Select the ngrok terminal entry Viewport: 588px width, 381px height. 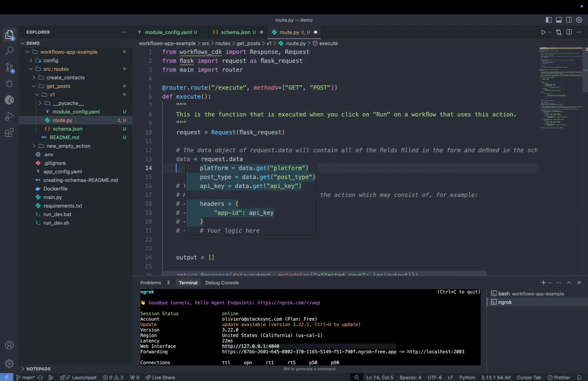(x=537, y=302)
